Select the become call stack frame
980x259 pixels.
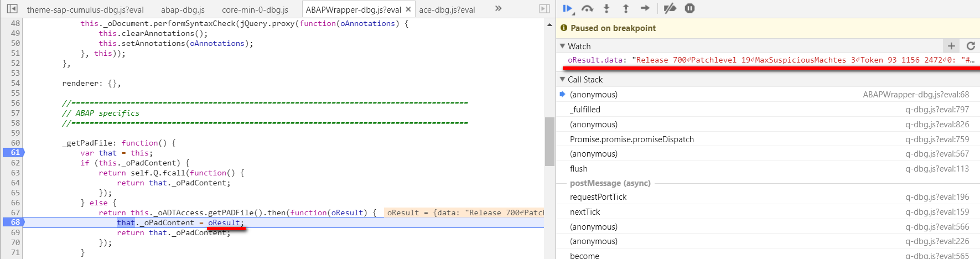[x=768, y=255]
